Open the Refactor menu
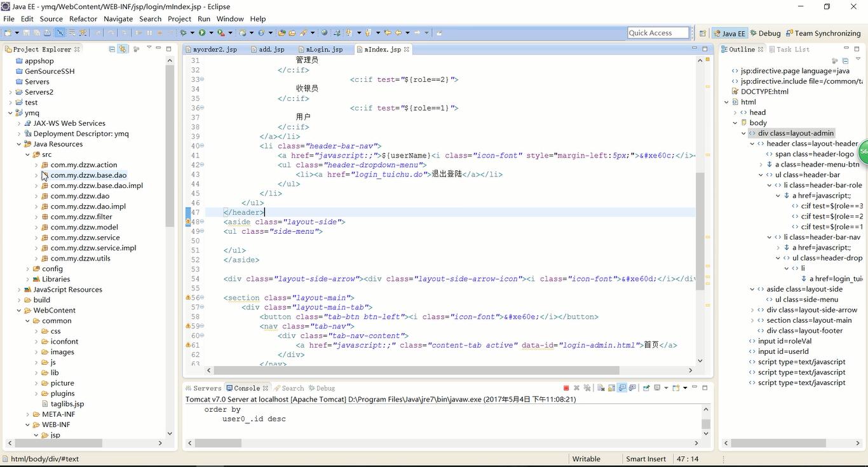The width and height of the screenshot is (868, 467). (x=83, y=18)
